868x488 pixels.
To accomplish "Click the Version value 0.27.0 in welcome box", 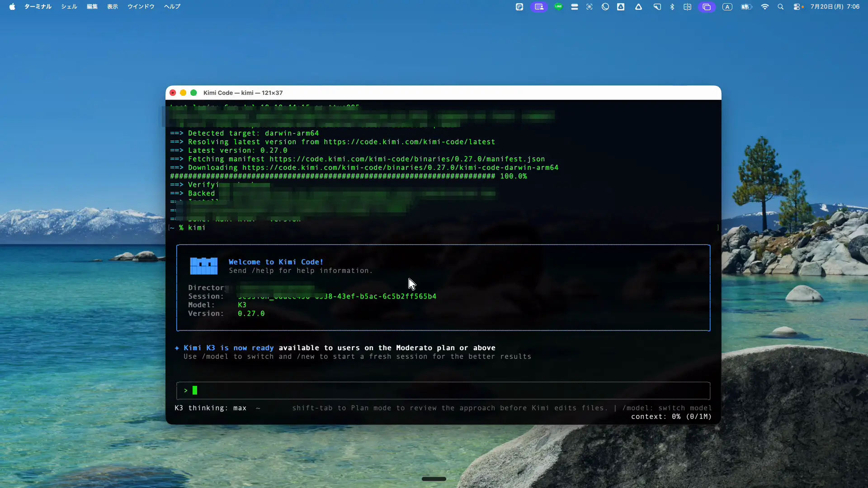I will 251,314.
